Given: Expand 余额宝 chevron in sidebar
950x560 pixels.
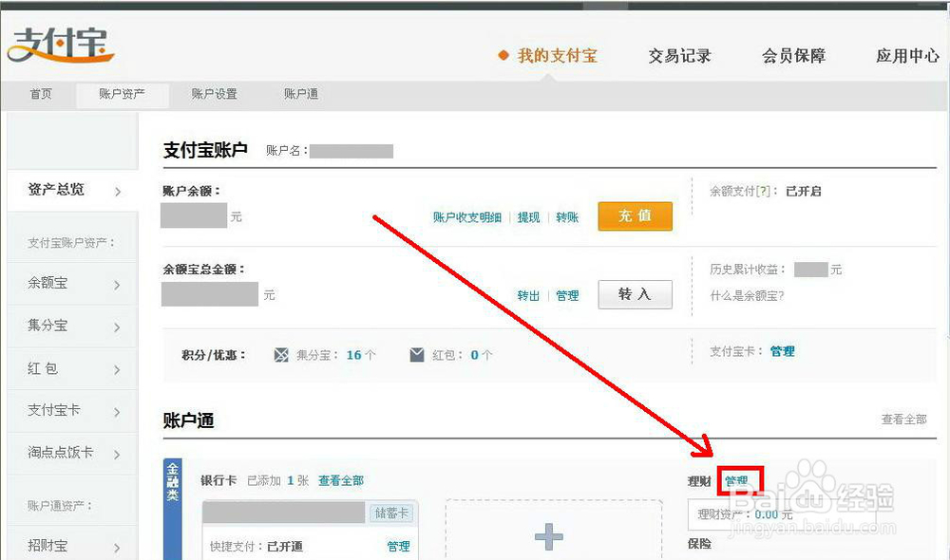Looking at the screenshot, I should pyautogui.click(x=117, y=285).
